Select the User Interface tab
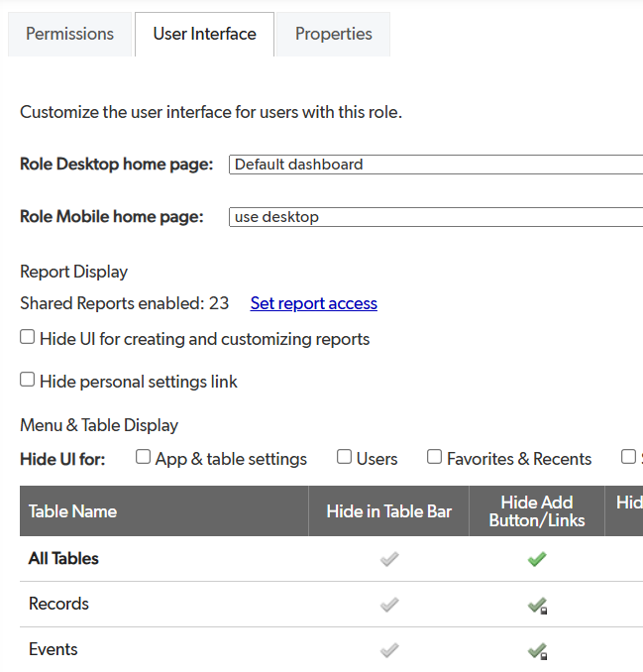 (x=204, y=34)
